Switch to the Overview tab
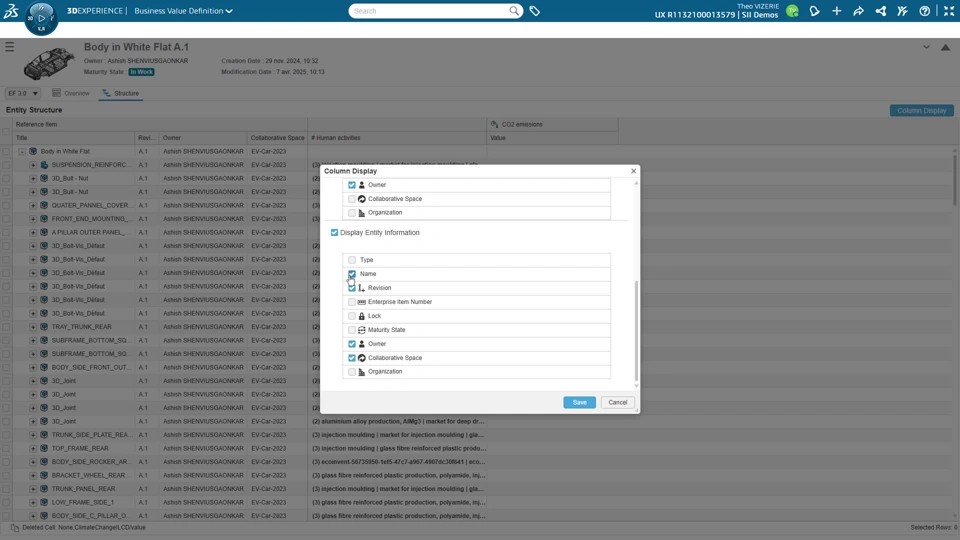The height and width of the screenshot is (540, 960). point(71,93)
